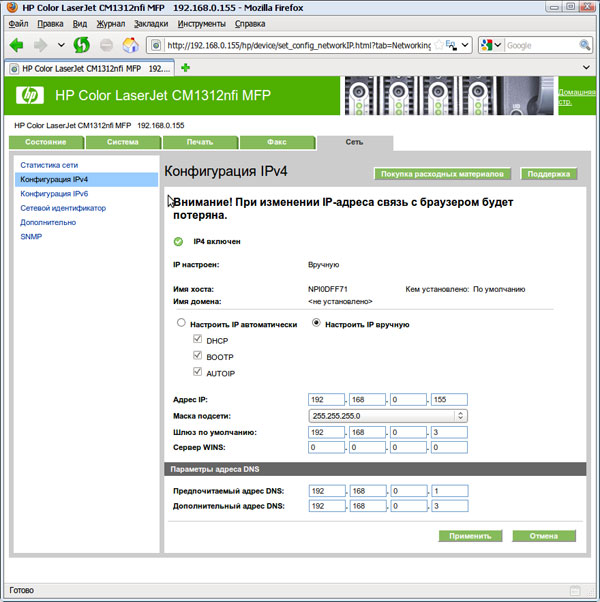Open the search engine selector dropdown
Screen dimensions: 600x602
tap(498, 45)
